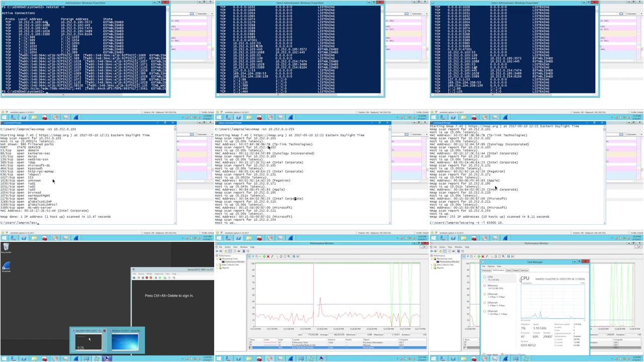Open the Action menu in the unobstructed Performance Monitor
Image resolution: width=644 pixels, height=362 pixels.
(x=228, y=247)
